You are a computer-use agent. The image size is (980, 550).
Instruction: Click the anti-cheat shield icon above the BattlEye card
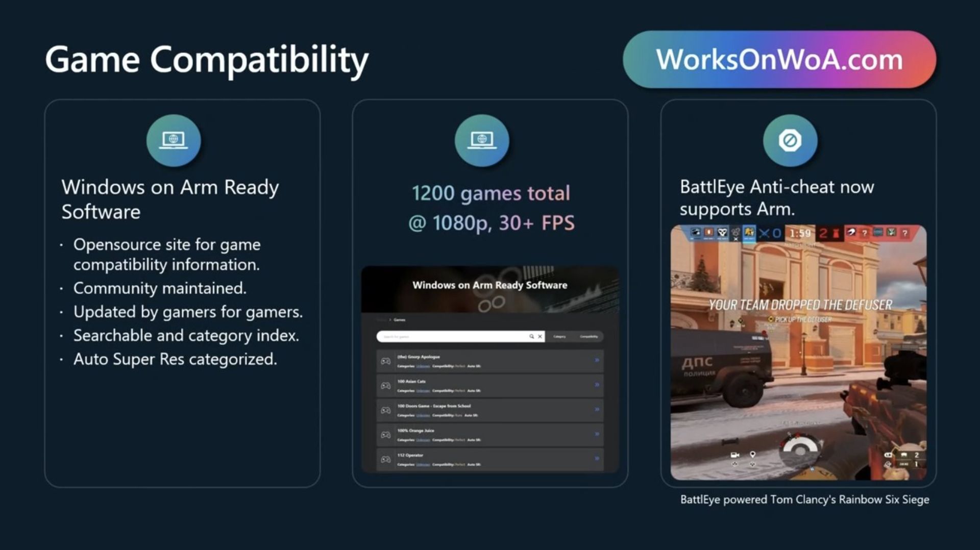[790, 140]
